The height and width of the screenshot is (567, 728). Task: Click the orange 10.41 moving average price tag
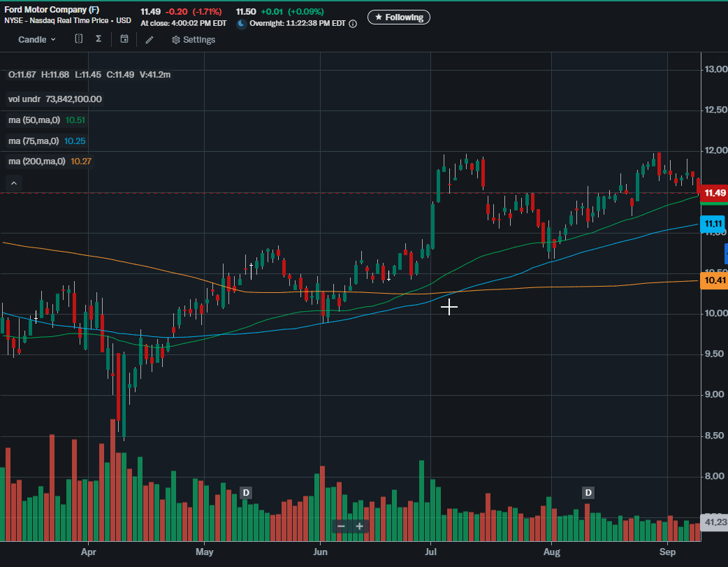pyautogui.click(x=714, y=280)
